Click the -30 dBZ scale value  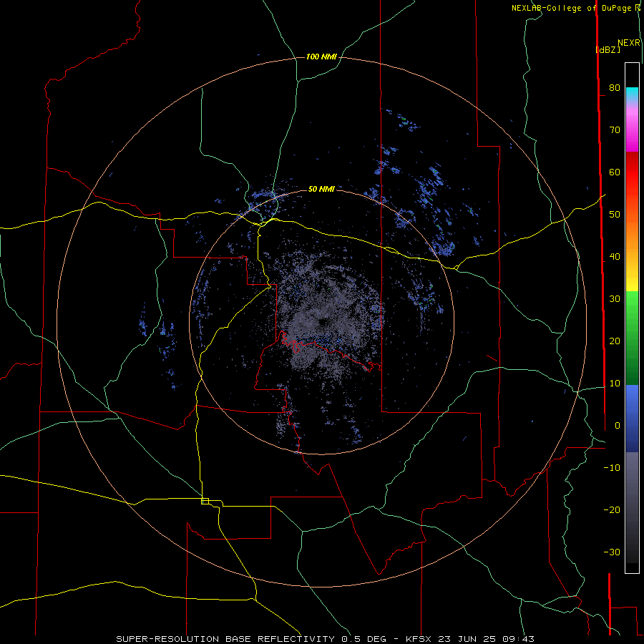[612, 552]
